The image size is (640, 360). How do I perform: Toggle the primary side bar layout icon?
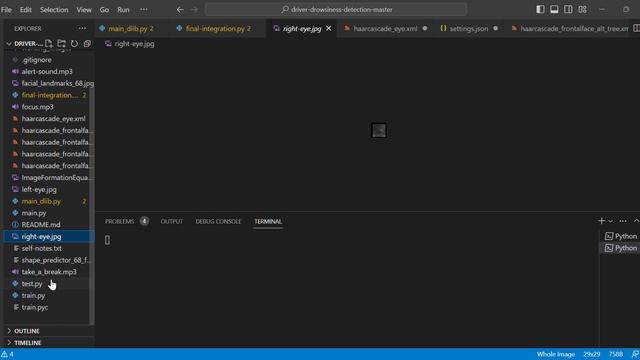pyautogui.click(x=540, y=9)
